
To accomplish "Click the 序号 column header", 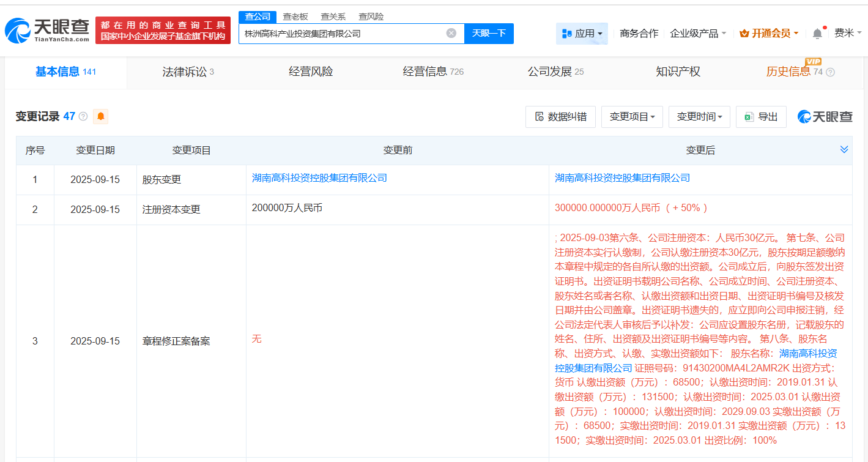I will point(35,151).
